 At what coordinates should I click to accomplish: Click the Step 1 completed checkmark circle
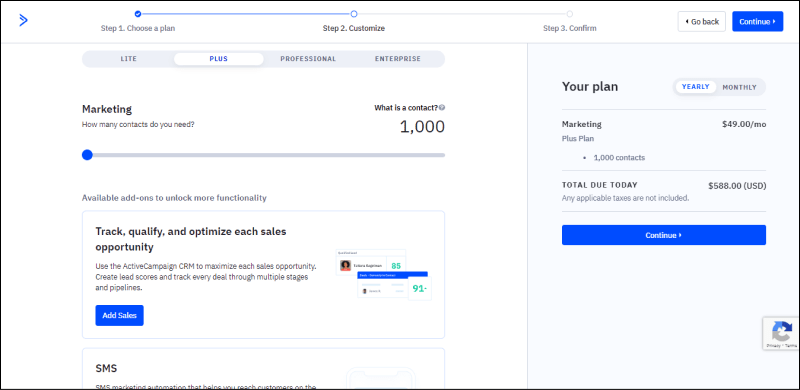click(x=138, y=14)
